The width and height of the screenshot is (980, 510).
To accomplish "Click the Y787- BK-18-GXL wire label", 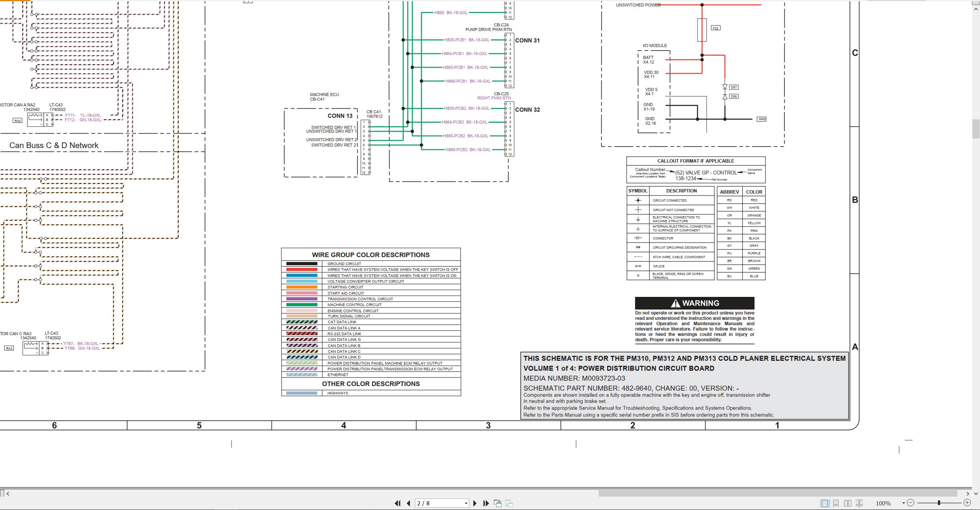I will (81, 344).
